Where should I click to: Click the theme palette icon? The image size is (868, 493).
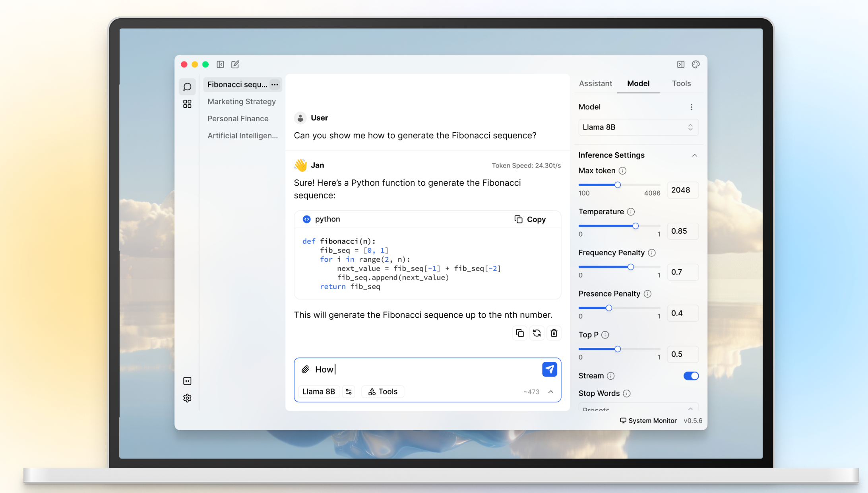(x=696, y=64)
